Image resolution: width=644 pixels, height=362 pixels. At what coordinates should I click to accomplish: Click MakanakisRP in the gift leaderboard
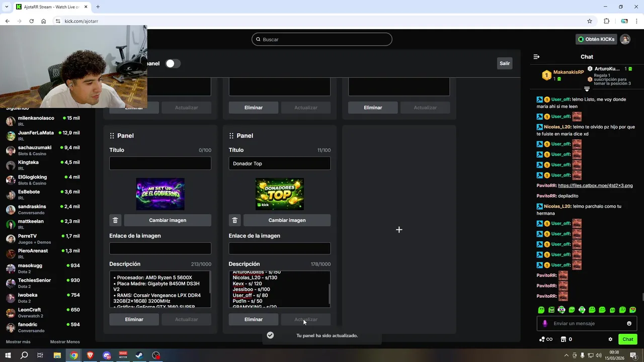[x=569, y=72]
